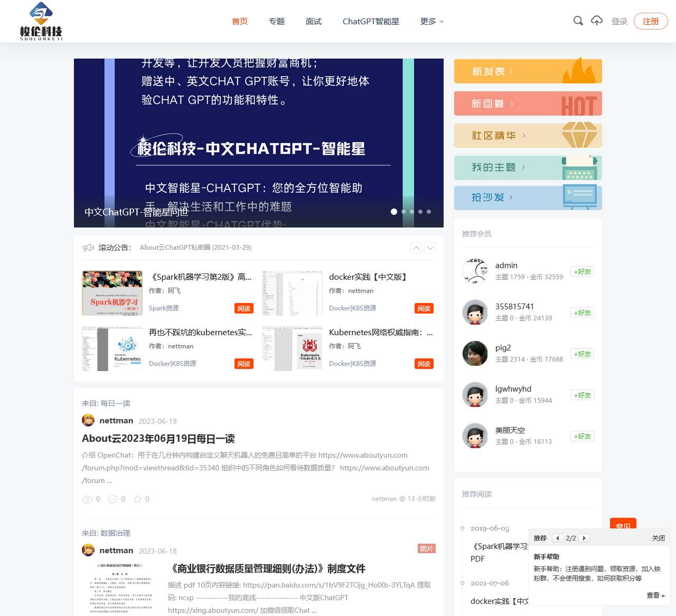Open admin's avatar
This screenshot has width=676, height=616.
pos(475,271)
